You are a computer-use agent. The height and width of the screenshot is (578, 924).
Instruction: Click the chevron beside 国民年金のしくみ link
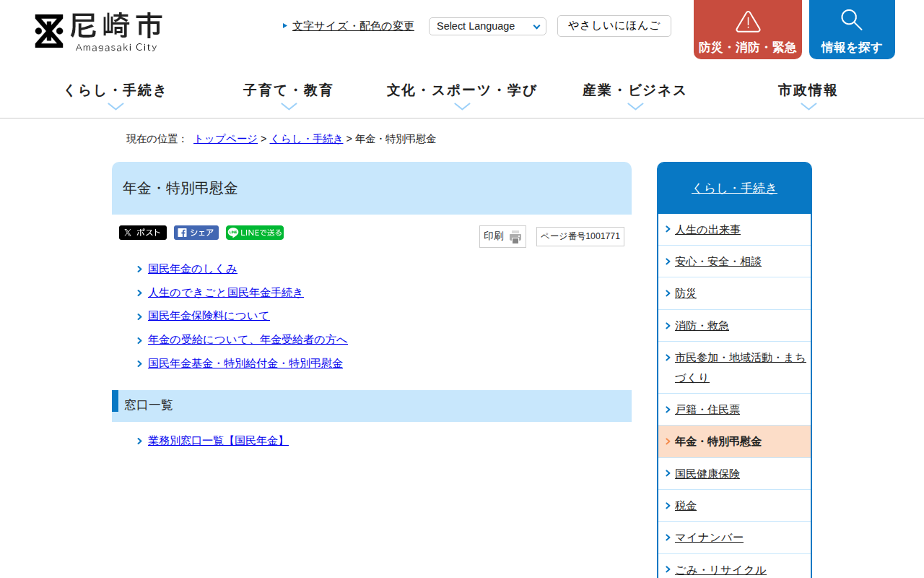pos(139,268)
